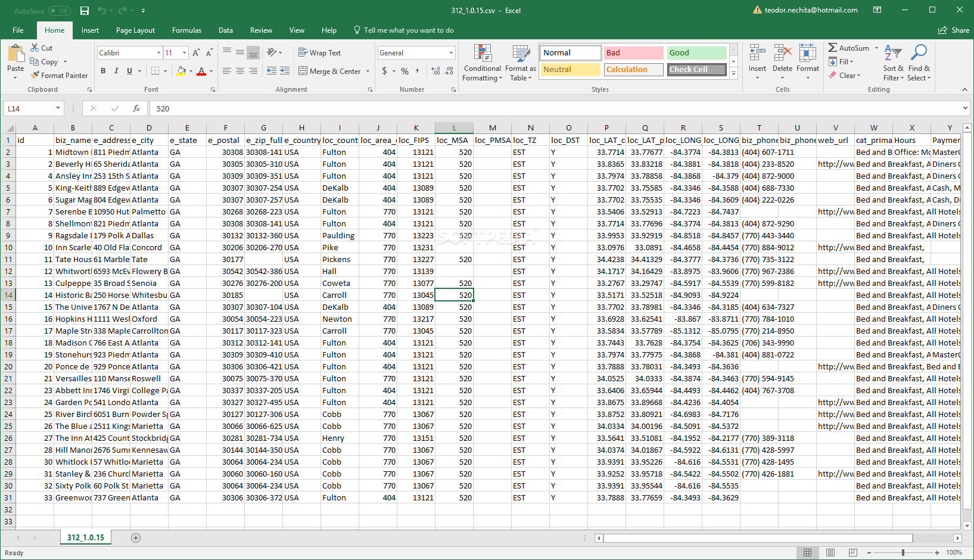Click the Decrease Indent icon
The width and height of the screenshot is (974, 560).
point(272,71)
